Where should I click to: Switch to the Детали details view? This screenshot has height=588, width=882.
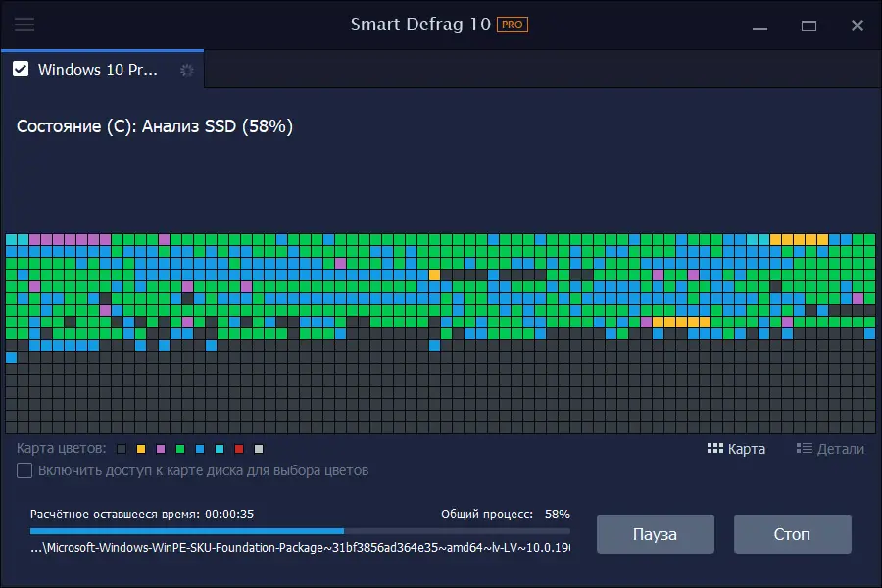coord(830,449)
